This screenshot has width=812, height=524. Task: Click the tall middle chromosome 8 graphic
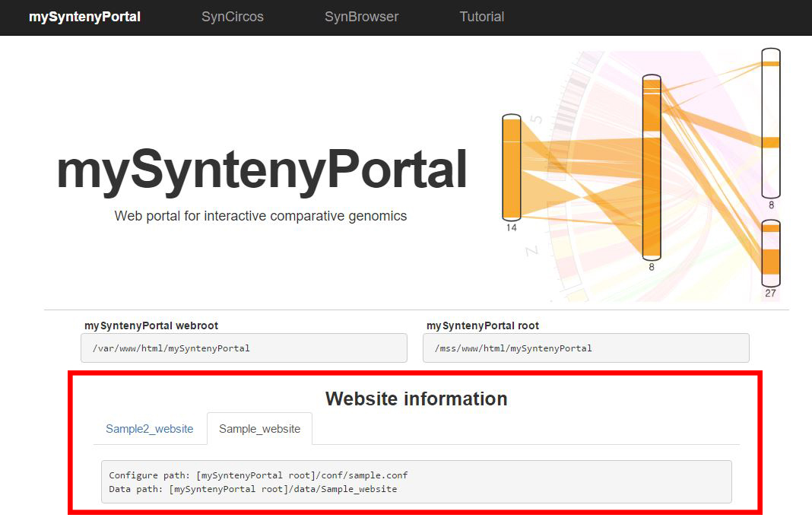point(652,167)
